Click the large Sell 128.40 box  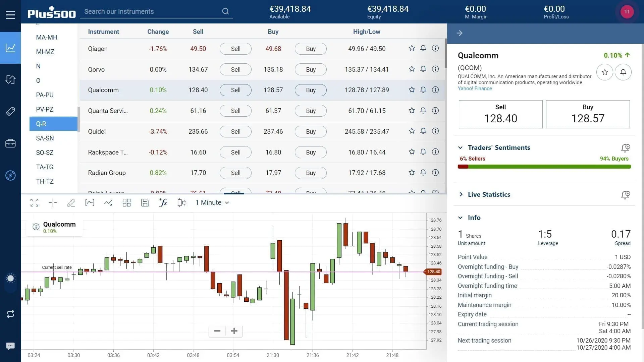tap(500, 114)
